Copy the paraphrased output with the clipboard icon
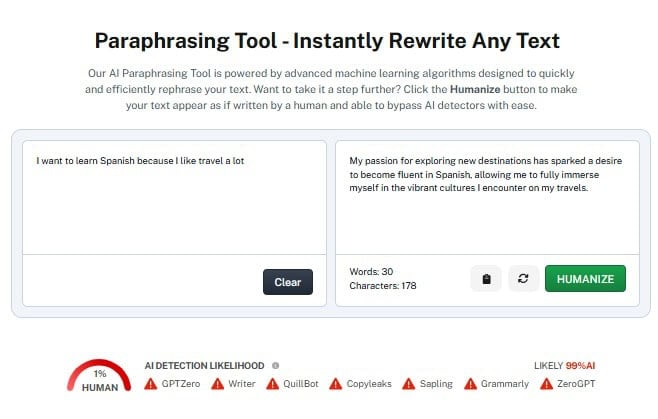658x419 pixels. 486,279
